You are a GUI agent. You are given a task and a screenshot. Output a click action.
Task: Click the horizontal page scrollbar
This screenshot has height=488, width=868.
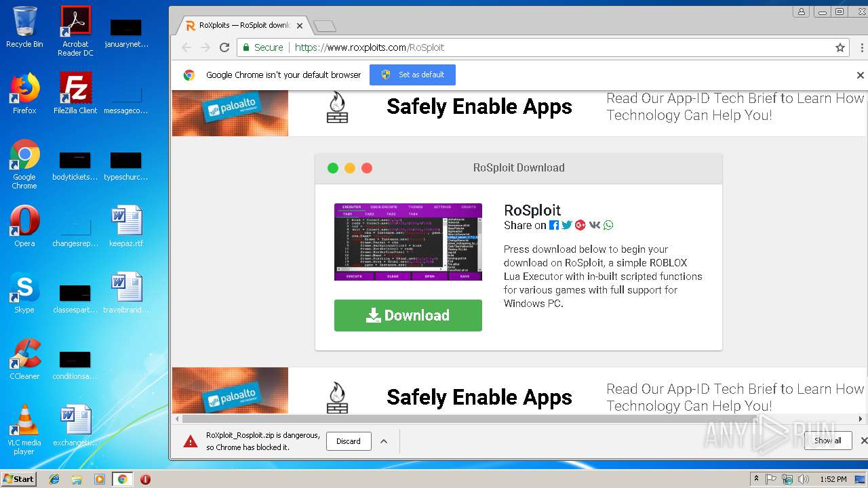[x=519, y=419]
